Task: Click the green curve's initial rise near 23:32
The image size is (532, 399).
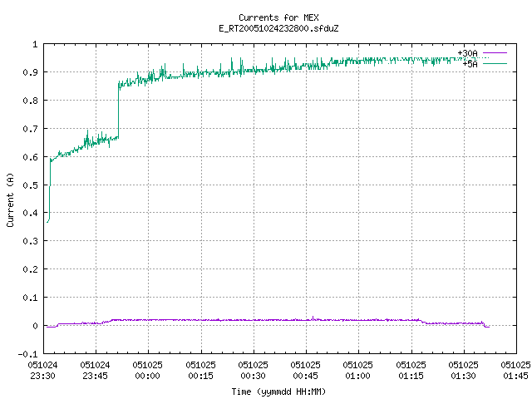Action: pyautogui.click(x=50, y=190)
